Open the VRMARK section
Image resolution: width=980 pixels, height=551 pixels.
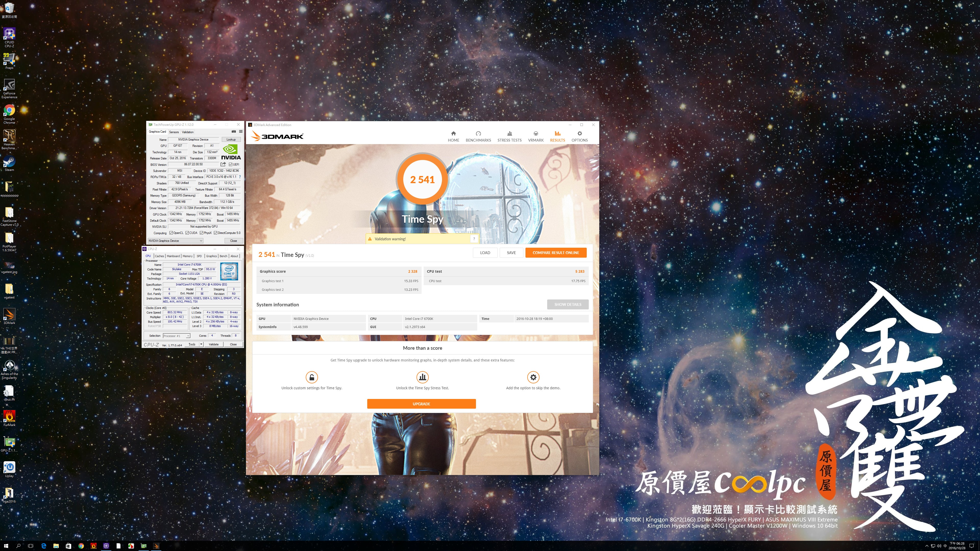coord(536,136)
